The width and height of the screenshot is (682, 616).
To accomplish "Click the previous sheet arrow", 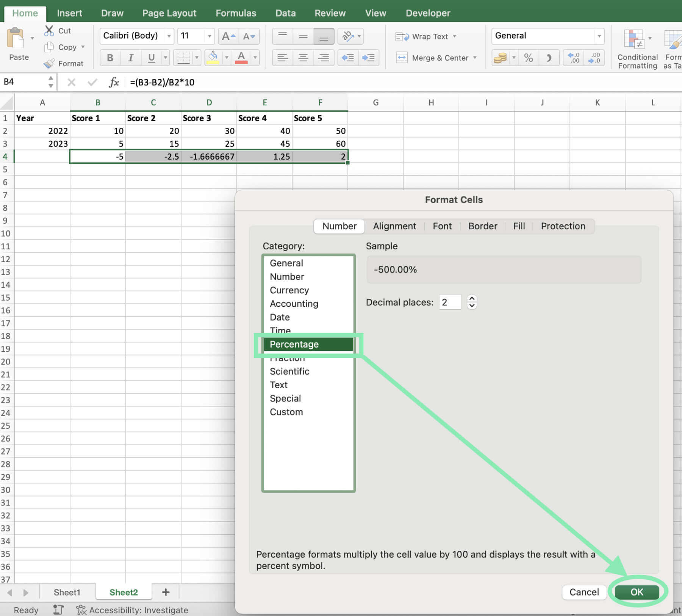I will coord(10,592).
